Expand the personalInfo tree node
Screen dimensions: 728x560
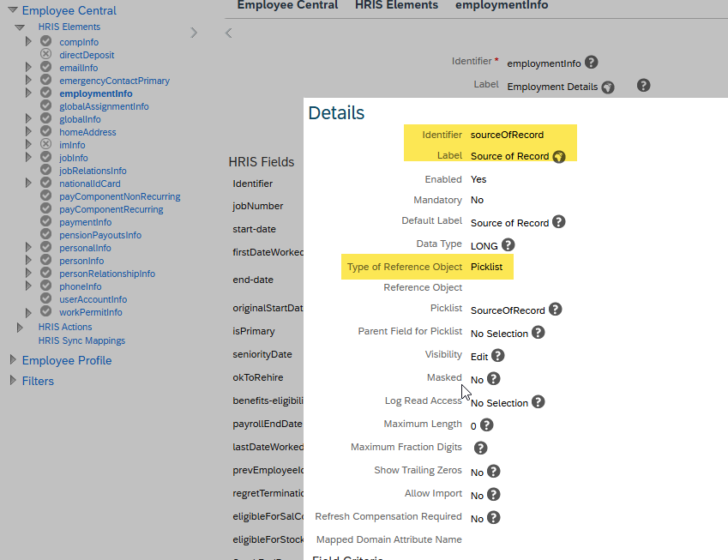coord(28,247)
